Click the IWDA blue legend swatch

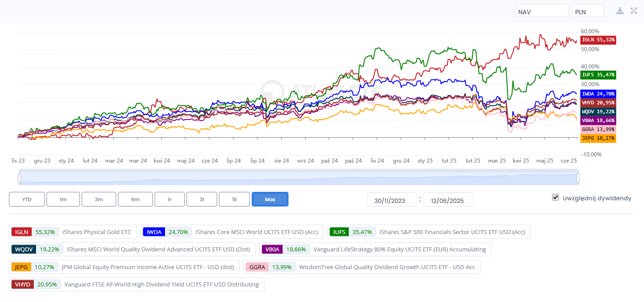tap(154, 232)
